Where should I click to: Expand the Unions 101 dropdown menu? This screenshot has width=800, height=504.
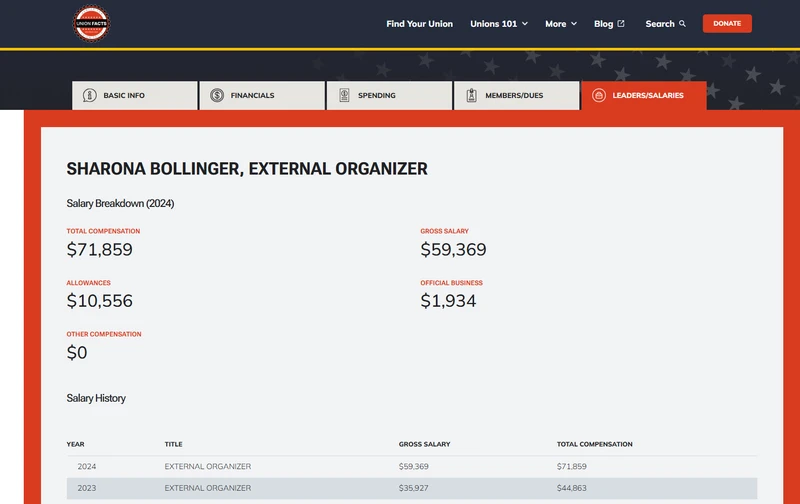point(499,24)
